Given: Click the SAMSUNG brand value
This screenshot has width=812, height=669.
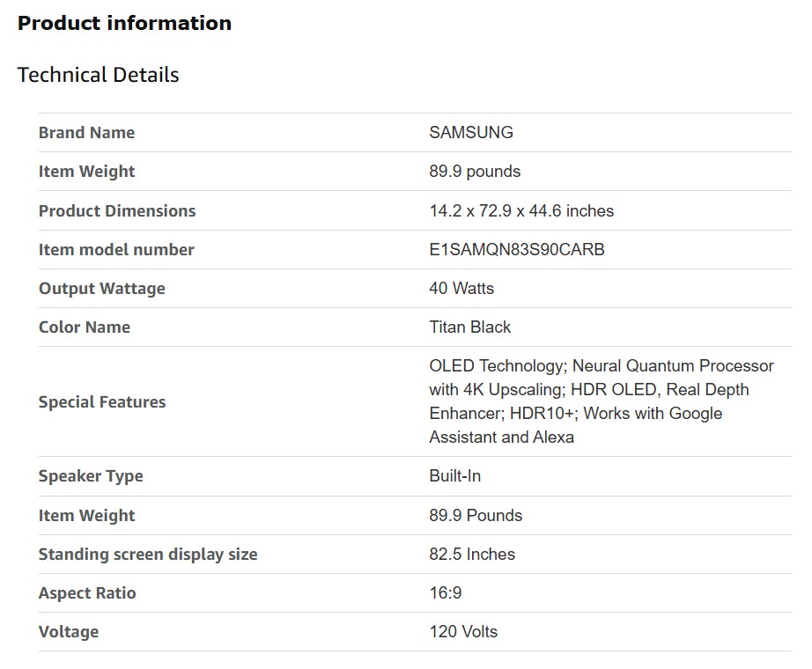Looking at the screenshot, I should (470, 133).
